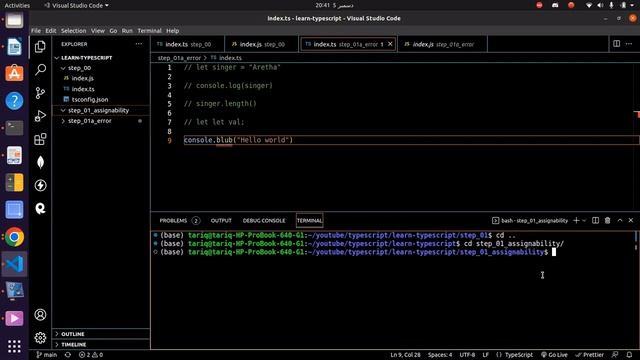Image resolution: width=640 pixels, height=360 pixels.
Task: Show the PROBLEMS panel tab
Action: 180,220
